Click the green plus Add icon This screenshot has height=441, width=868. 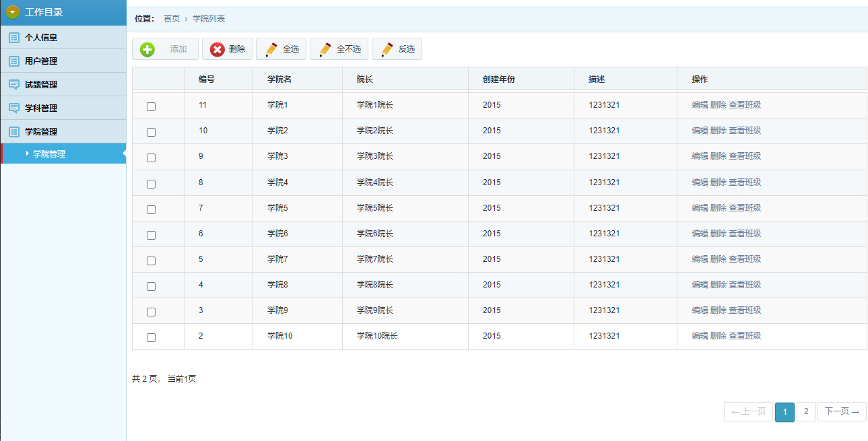click(x=147, y=49)
